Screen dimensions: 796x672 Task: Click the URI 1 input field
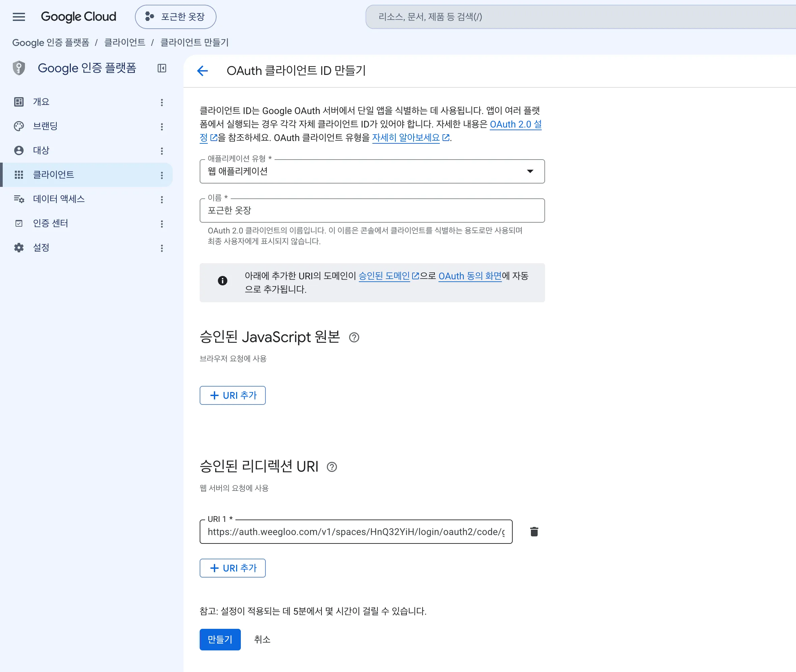coord(356,532)
